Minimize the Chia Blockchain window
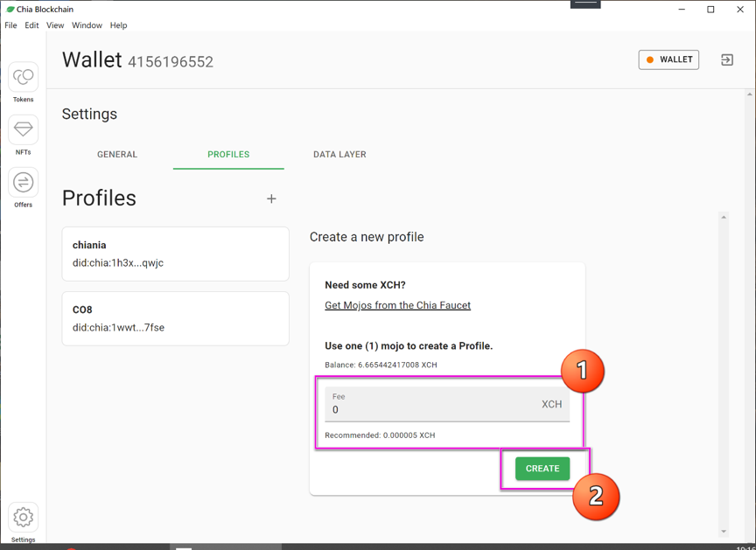This screenshot has height=550, width=756. click(x=682, y=9)
